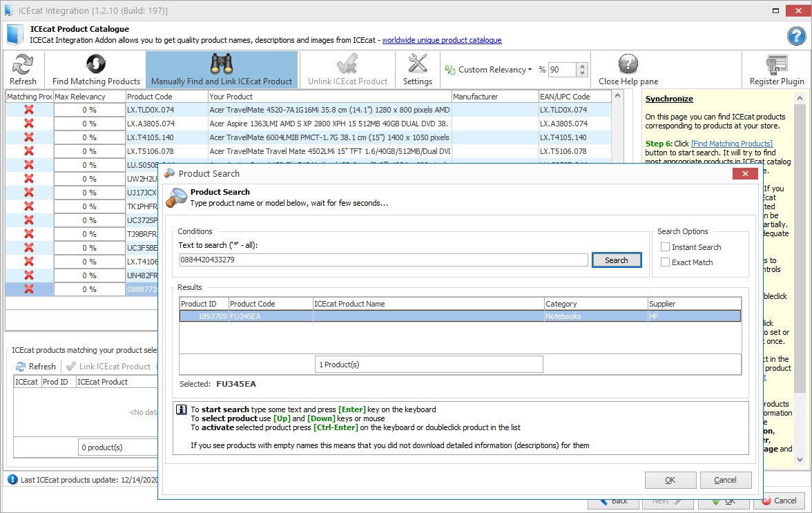812x513 pixels.
Task: Click the lower panel Refresh icon
Action: tap(21, 367)
